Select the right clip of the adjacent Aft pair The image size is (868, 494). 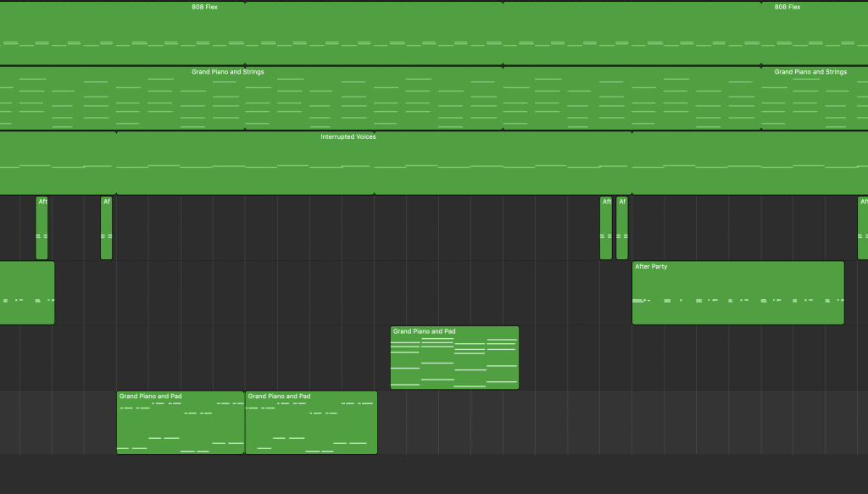pos(622,227)
